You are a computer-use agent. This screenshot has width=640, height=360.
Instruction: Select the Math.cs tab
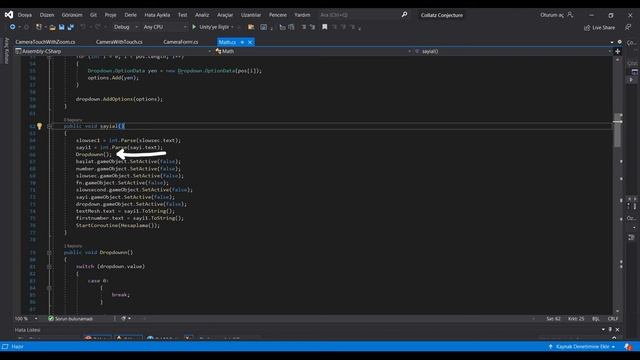227,42
